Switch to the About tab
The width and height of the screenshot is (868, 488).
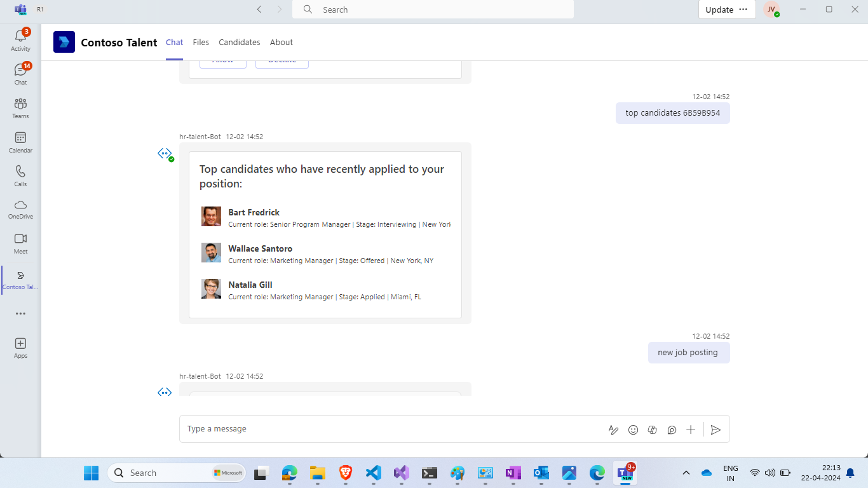281,42
